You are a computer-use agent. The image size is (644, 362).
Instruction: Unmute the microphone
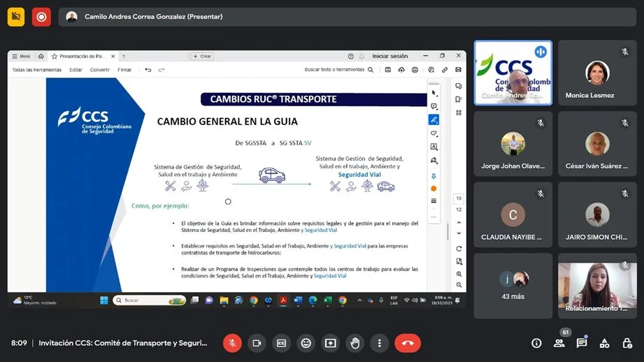click(232, 343)
